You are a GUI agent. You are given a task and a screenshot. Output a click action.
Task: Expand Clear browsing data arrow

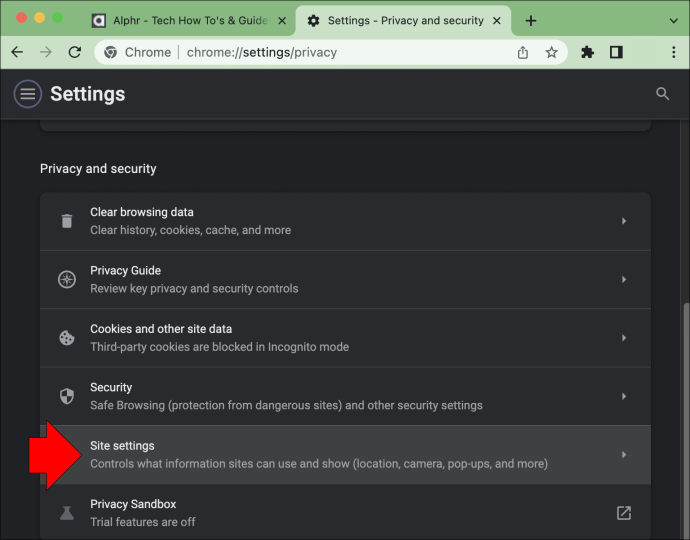pyautogui.click(x=624, y=221)
